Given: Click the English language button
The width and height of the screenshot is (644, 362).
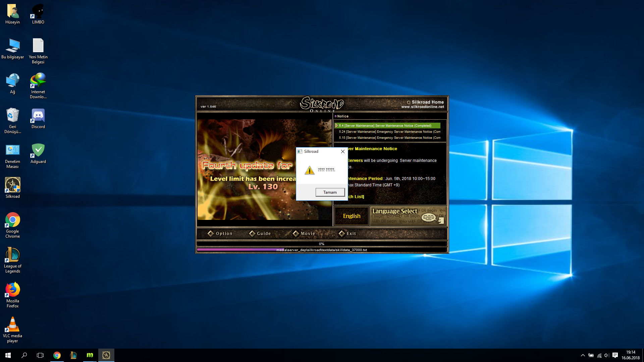Looking at the screenshot, I should pos(352,216).
